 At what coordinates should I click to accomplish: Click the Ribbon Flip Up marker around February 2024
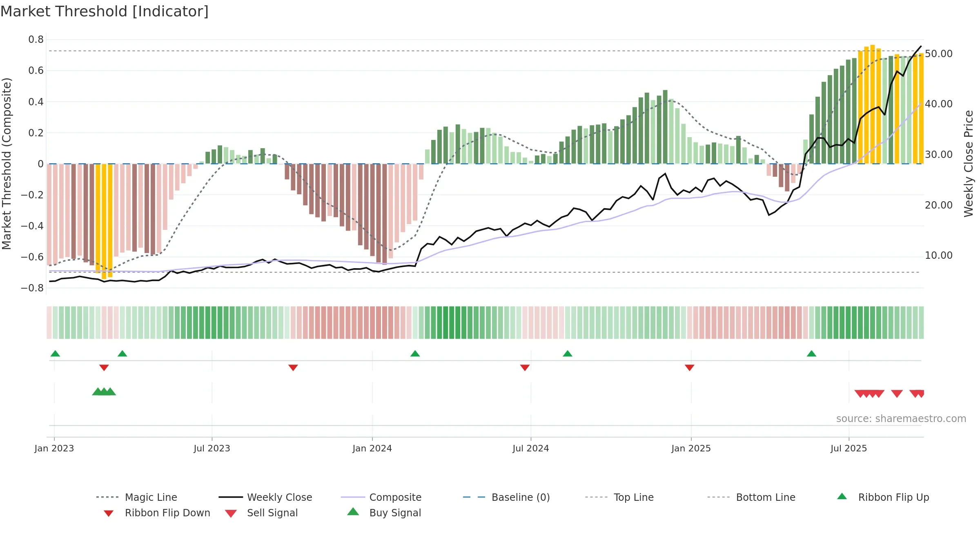[415, 353]
